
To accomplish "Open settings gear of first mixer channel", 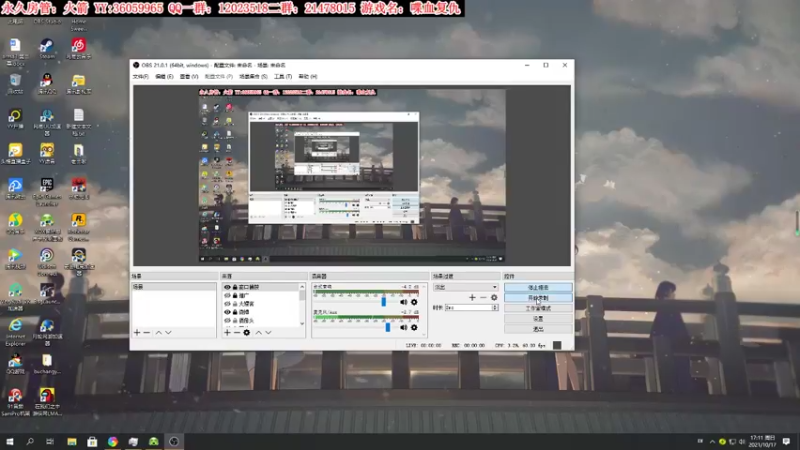I will pos(414,303).
